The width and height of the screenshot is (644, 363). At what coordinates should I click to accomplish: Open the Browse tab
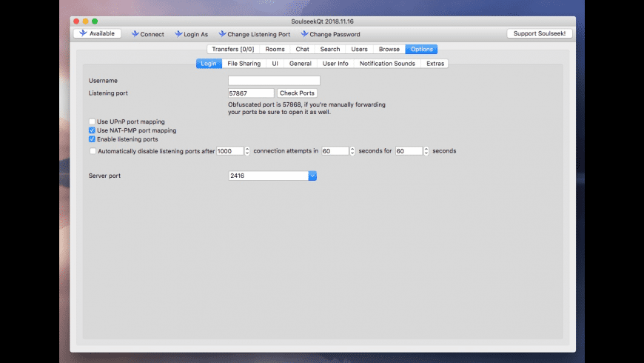[389, 49]
